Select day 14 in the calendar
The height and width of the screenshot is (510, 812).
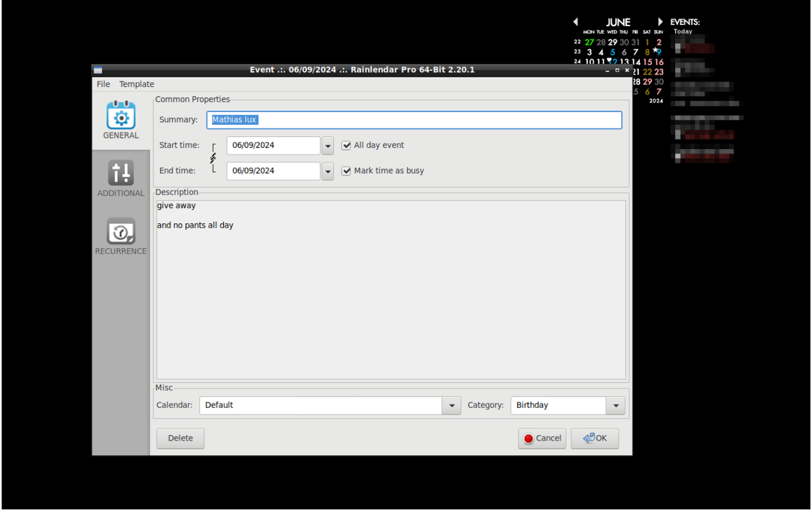coord(635,62)
